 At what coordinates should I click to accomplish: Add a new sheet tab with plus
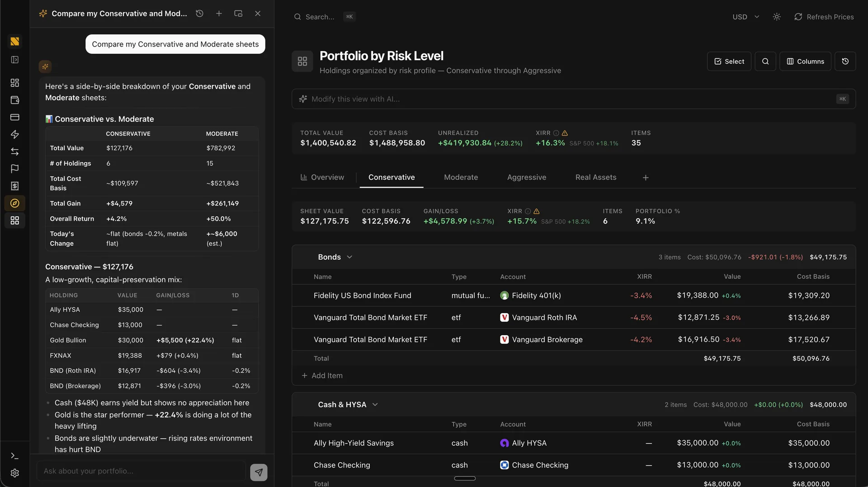(x=646, y=178)
